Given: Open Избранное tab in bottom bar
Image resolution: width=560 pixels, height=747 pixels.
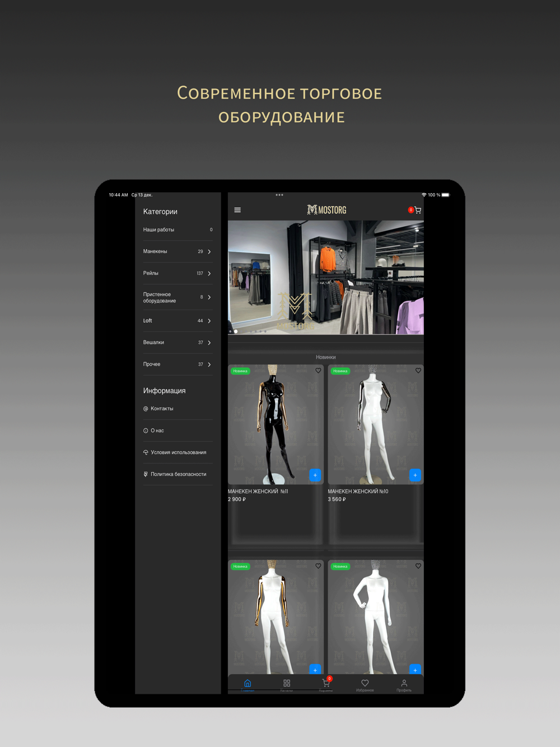Looking at the screenshot, I should point(365,685).
